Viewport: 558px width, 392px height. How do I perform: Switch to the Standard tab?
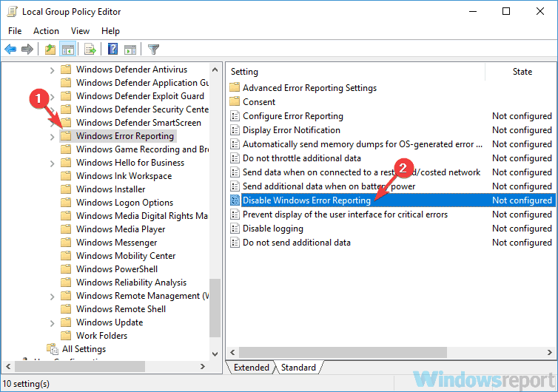point(298,368)
